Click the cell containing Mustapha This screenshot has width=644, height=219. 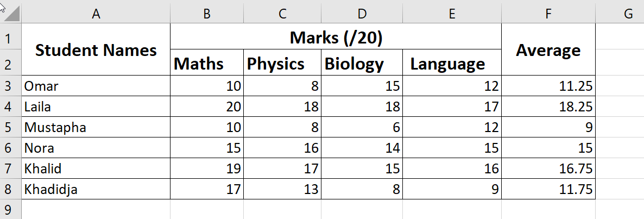(96, 128)
